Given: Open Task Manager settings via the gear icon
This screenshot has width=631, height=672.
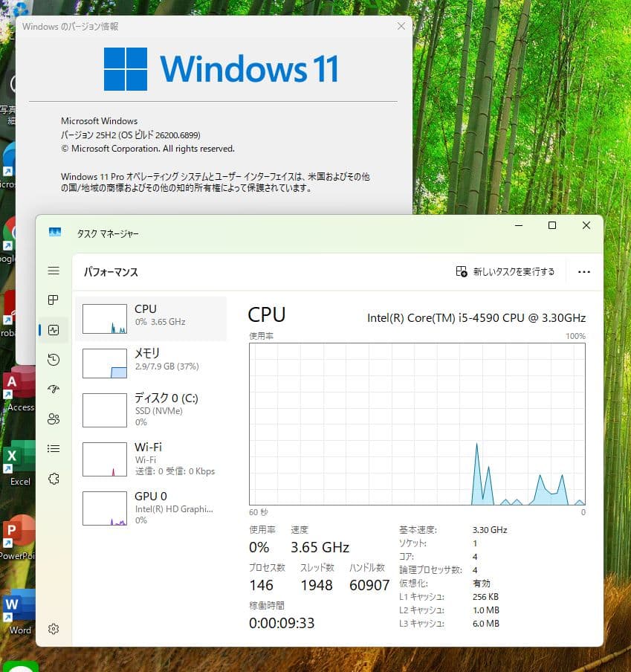Looking at the screenshot, I should (x=53, y=629).
